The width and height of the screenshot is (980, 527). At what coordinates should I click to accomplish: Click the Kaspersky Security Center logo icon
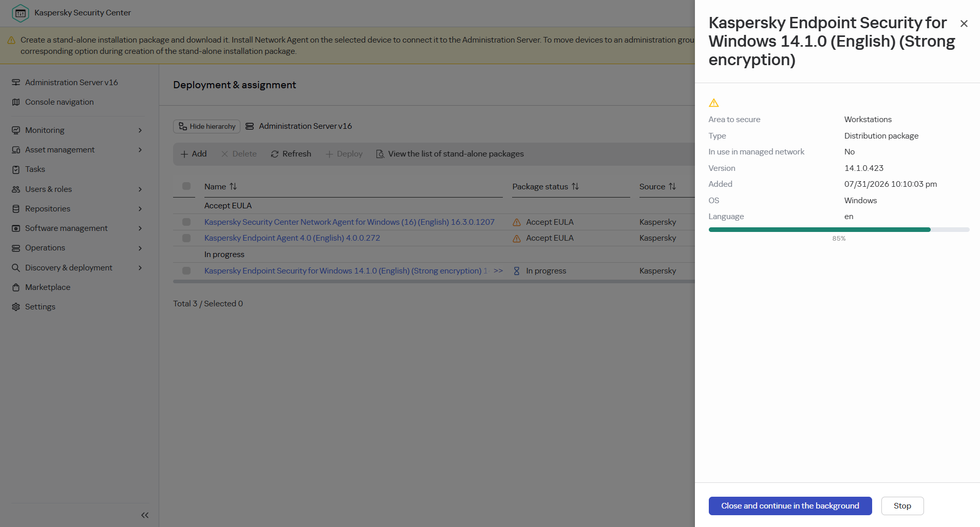click(x=21, y=13)
